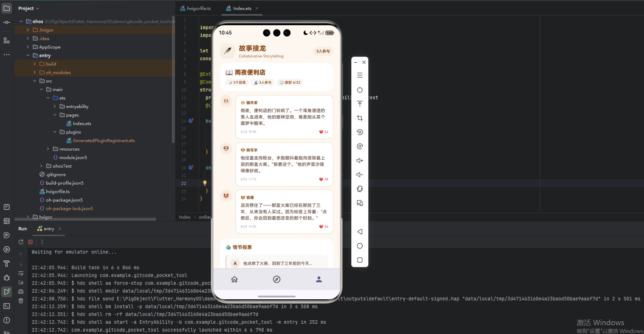Toggle scroll to end in Run console

pos(21,282)
